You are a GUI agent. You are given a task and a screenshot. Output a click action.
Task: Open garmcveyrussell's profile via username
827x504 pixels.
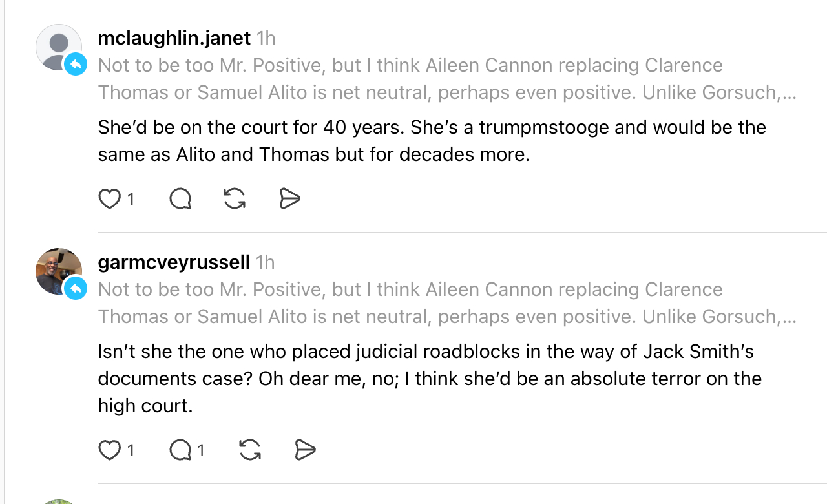(173, 262)
